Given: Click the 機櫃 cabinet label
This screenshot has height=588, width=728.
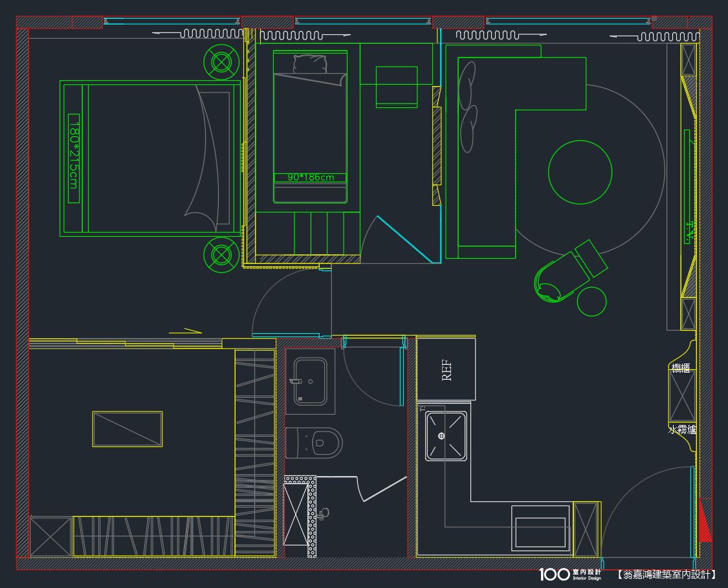Looking at the screenshot, I should pos(681,368).
